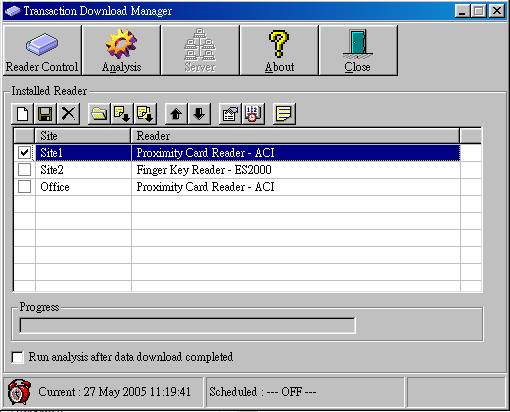Screen dimensions: 510x412
Task: Open the Reader Control section
Action: point(42,50)
